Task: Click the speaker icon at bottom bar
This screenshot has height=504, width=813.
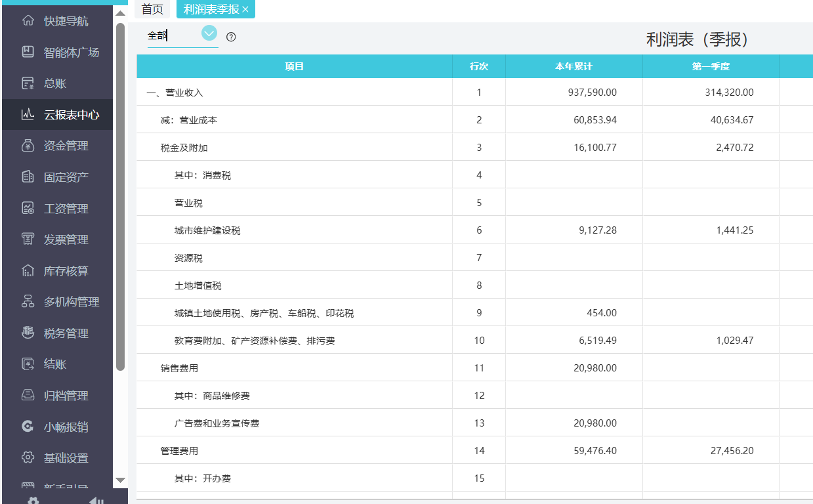Action: coord(96,499)
